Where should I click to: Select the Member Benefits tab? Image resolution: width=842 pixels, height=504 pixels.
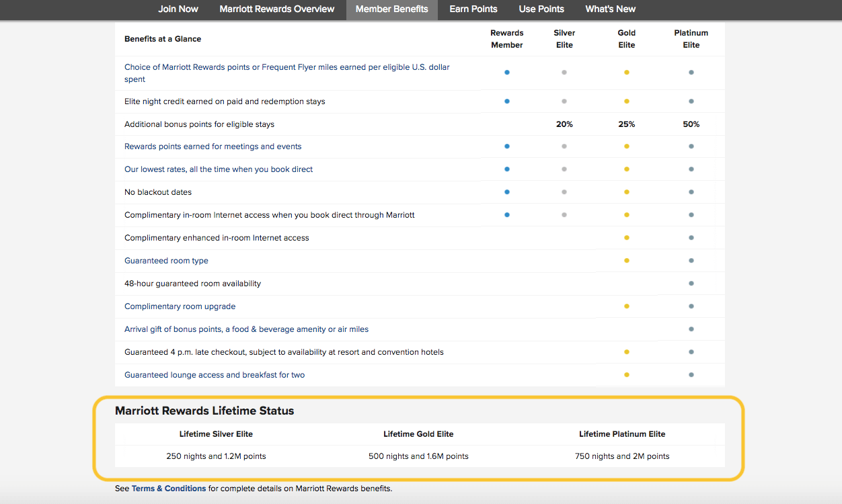[x=392, y=9]
